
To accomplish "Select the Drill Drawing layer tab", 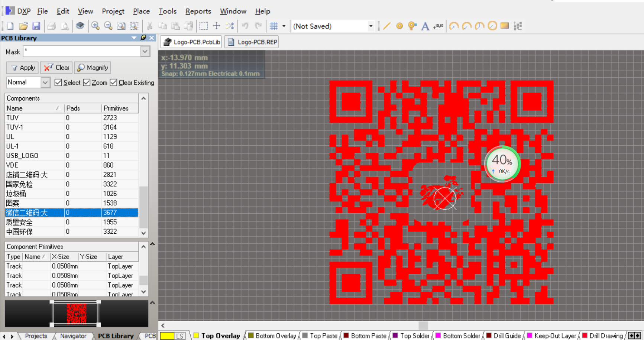I will [603, 336].
